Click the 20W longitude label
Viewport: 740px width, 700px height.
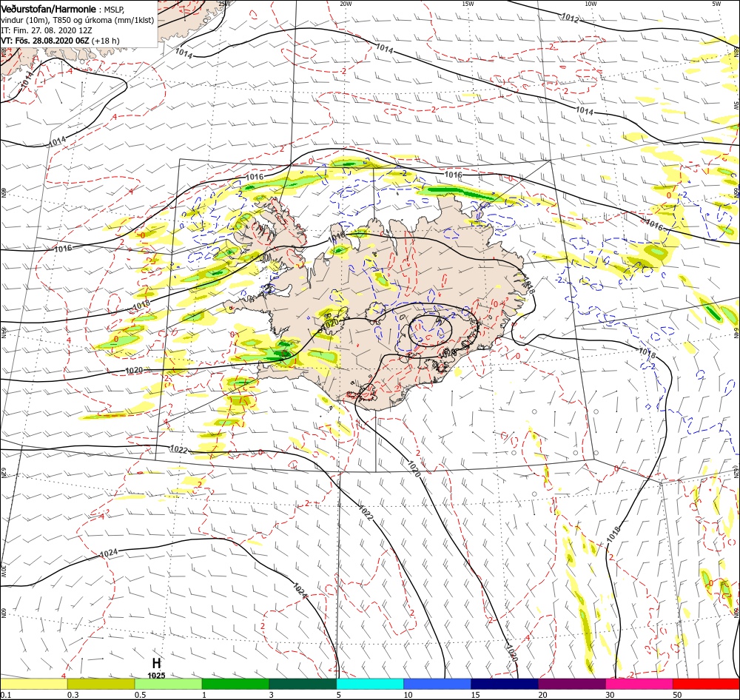pos(346,3)
